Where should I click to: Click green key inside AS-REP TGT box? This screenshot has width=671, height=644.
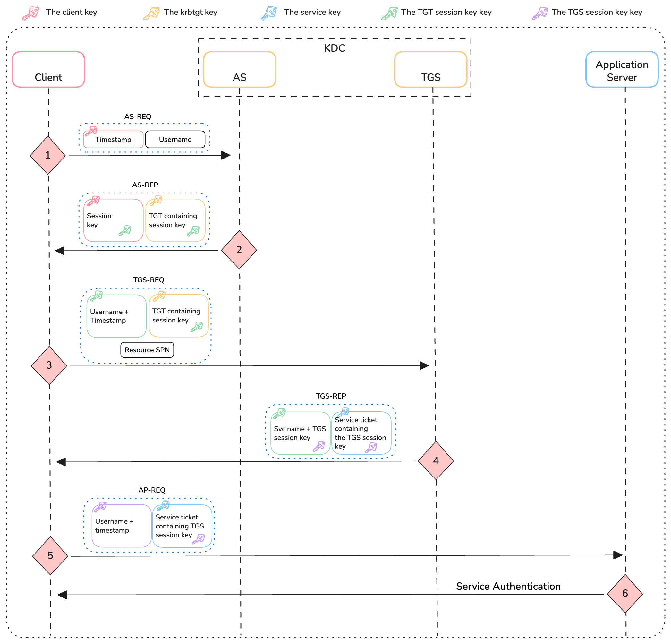[193, 231]
